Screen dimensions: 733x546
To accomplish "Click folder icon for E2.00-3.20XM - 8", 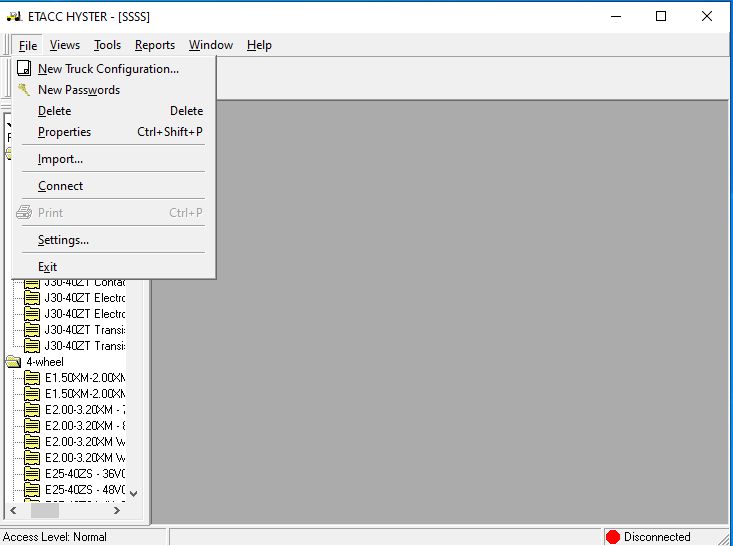I will tap(32, 426).
